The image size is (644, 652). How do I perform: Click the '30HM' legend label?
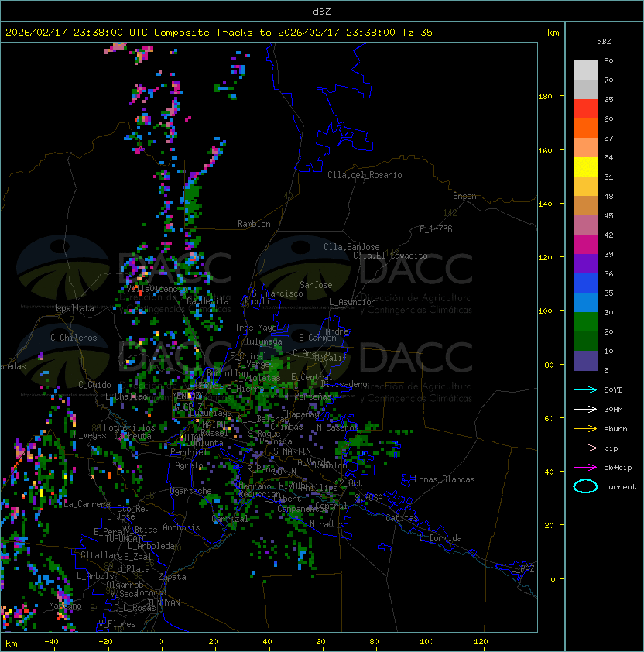613,410
